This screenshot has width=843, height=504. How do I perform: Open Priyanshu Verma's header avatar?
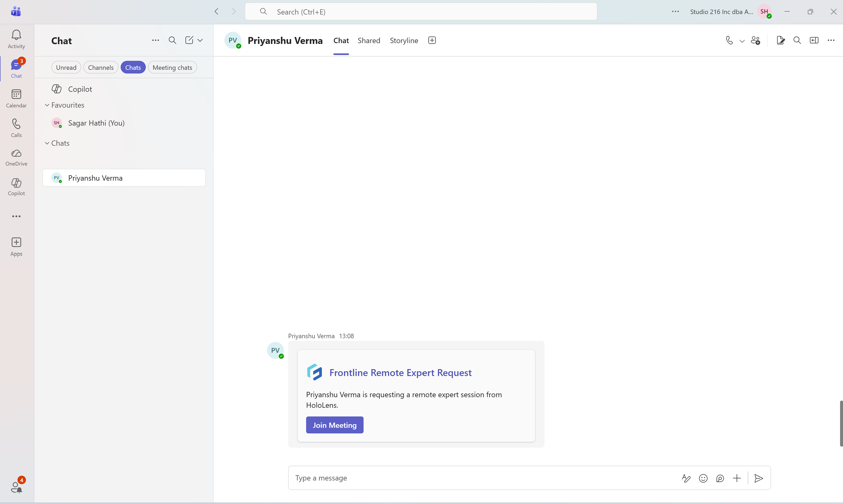(233, 40)
